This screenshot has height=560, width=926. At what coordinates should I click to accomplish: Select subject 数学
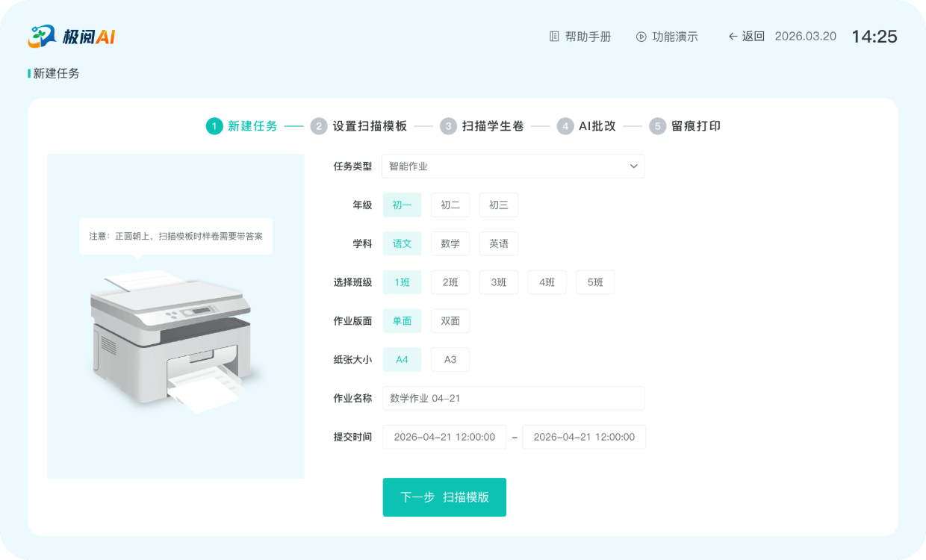[x=450, y=243]
